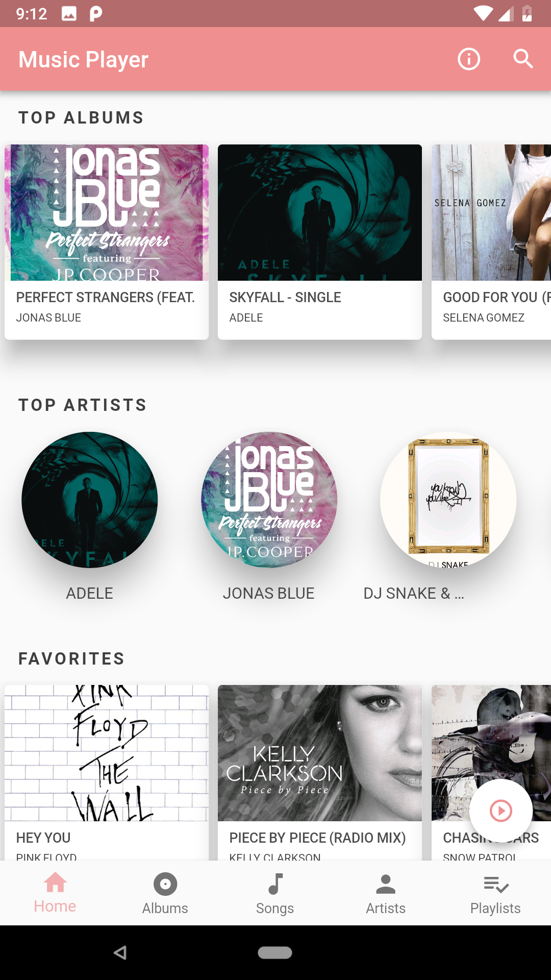Image resolution: width=551 pixels, height=980 pixels.
Task: Open the Skyfall - Single album
Action: click(x=320, y=242)
